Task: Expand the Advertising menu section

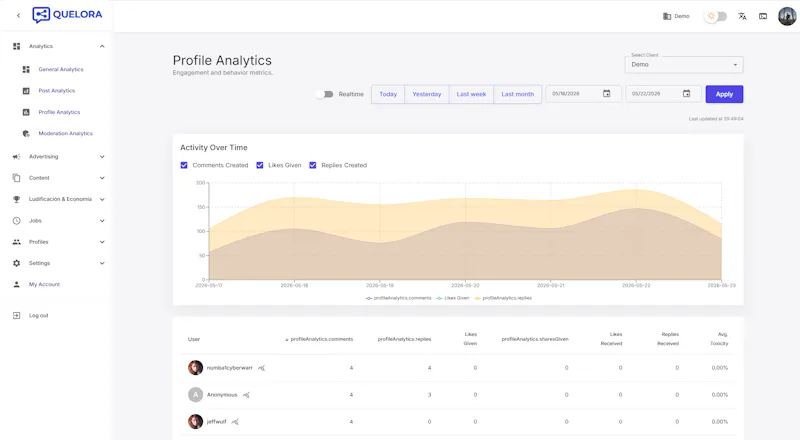Action: [x=102, y=157]
